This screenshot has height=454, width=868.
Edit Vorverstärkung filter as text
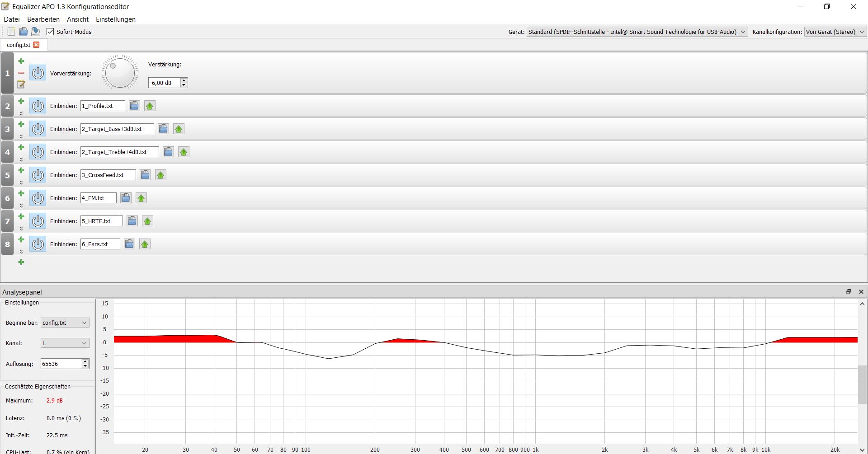tap(21, 84)
